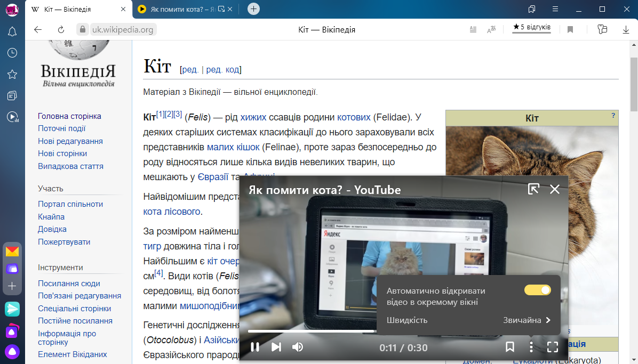Open Нові редагування link

pos(70,141)
